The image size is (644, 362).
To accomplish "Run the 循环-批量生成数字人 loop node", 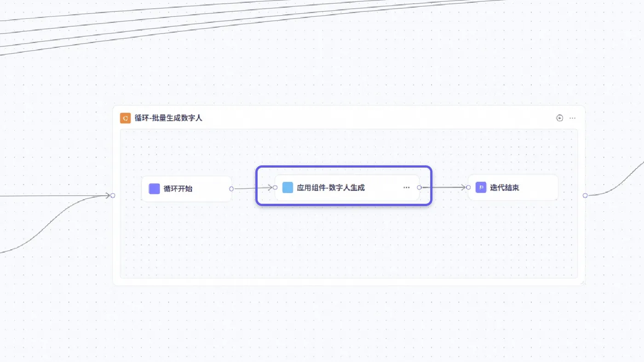I will (559, 118).
